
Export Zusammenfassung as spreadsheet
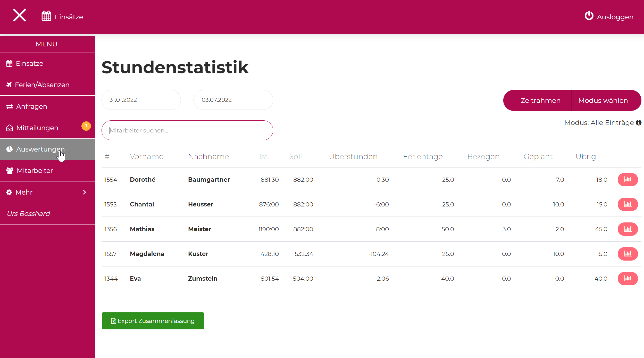pos(153,321)
